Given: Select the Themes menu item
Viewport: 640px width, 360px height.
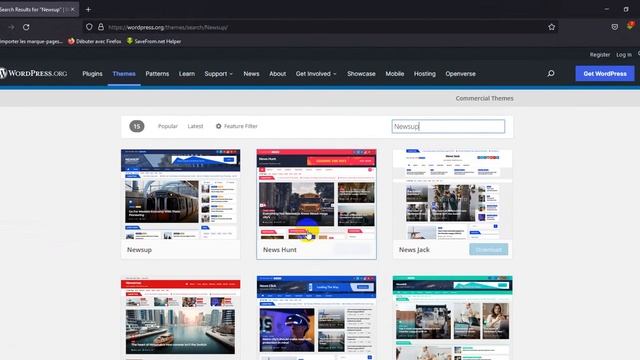Looking at the screenshot, I should point(124,74).
